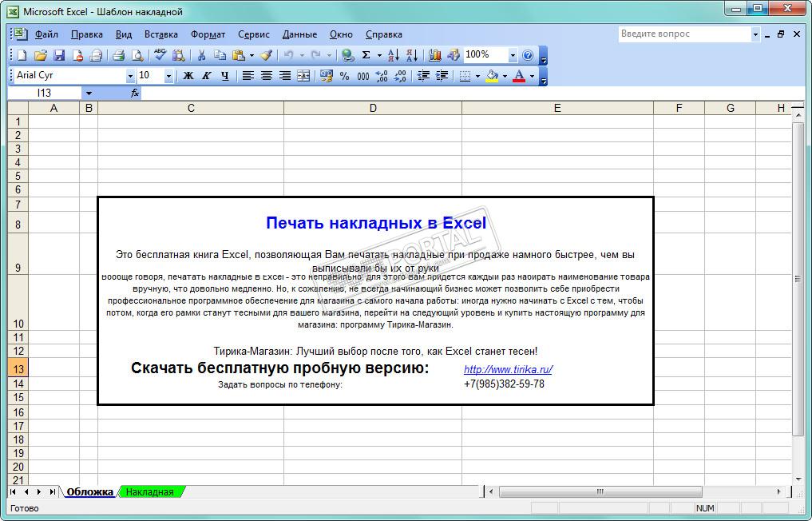Open the Данные menu
This screenshot has width=812, height=521.
click(x=299, y=34)
